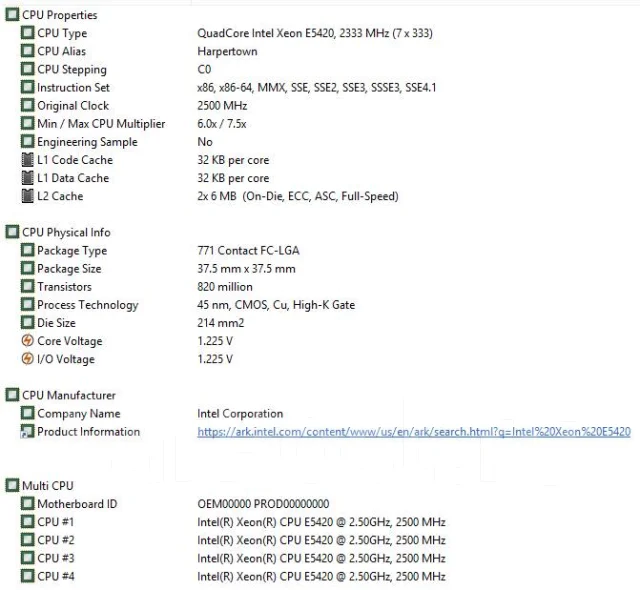
Task: Click the icon beside Original Clock
Action: click(27, 105)
